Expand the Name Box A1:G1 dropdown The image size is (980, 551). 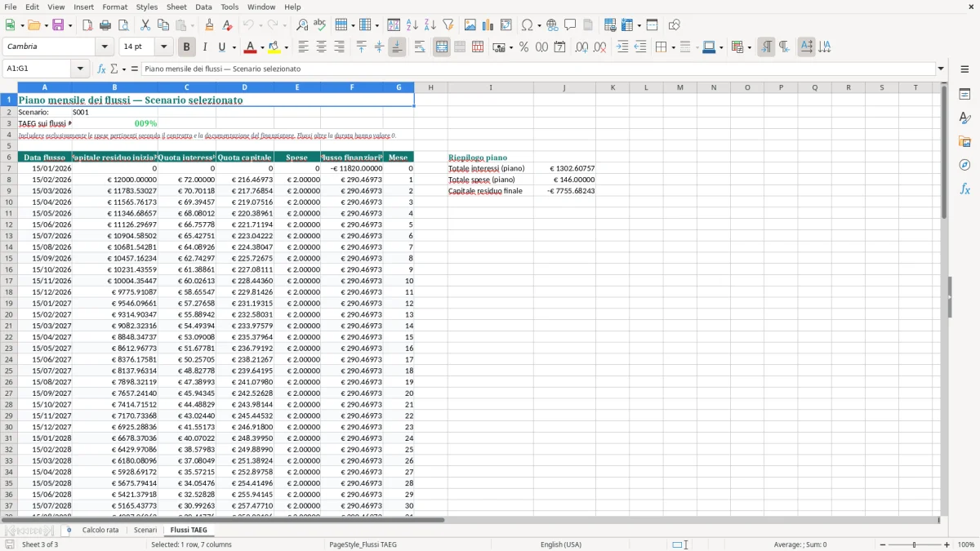82,69
